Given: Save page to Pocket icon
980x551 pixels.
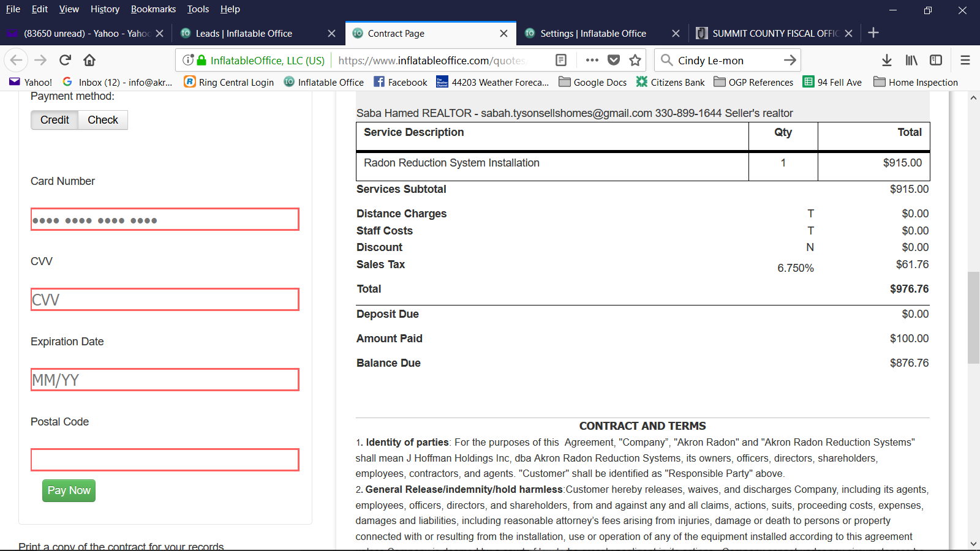Looking at the screenshot, I should click(614, 60).
